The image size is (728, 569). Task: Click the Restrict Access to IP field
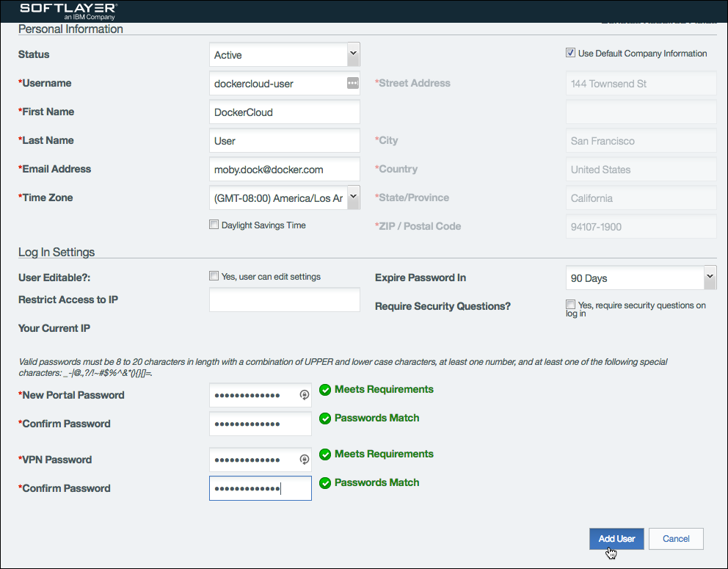(284, 300)
